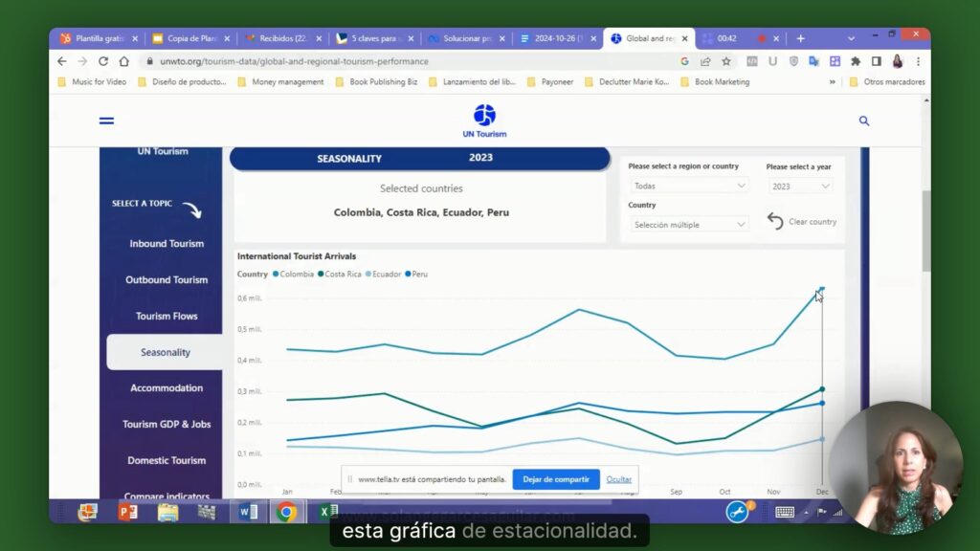
Task: Click the UN Tourism logo
Action: (483, 117)
